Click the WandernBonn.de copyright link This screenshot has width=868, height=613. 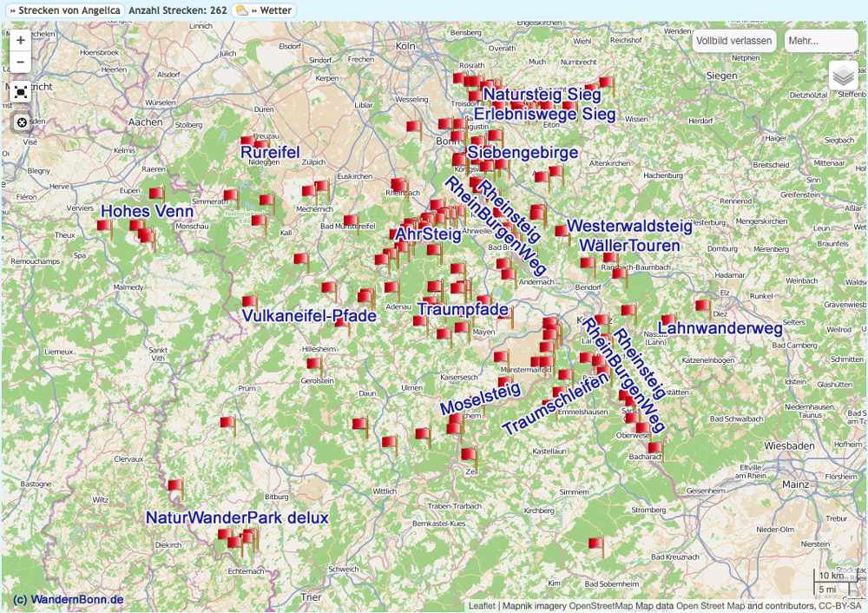68,599
